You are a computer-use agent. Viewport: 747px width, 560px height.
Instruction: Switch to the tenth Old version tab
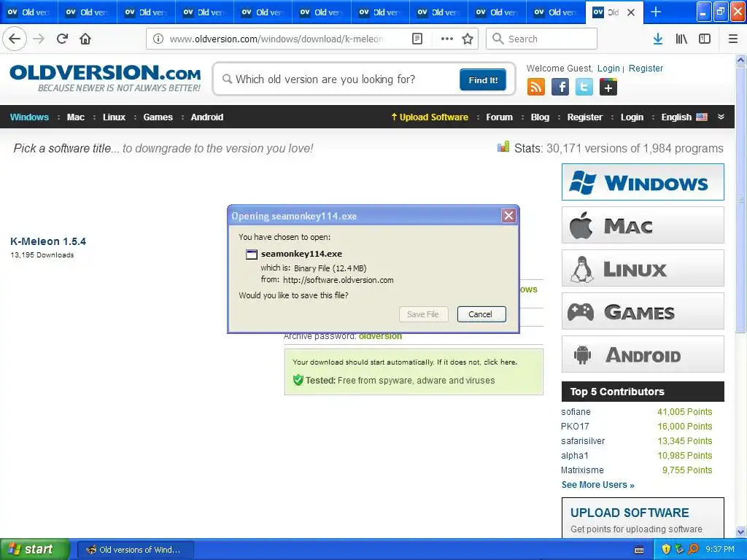coord(556,12)
